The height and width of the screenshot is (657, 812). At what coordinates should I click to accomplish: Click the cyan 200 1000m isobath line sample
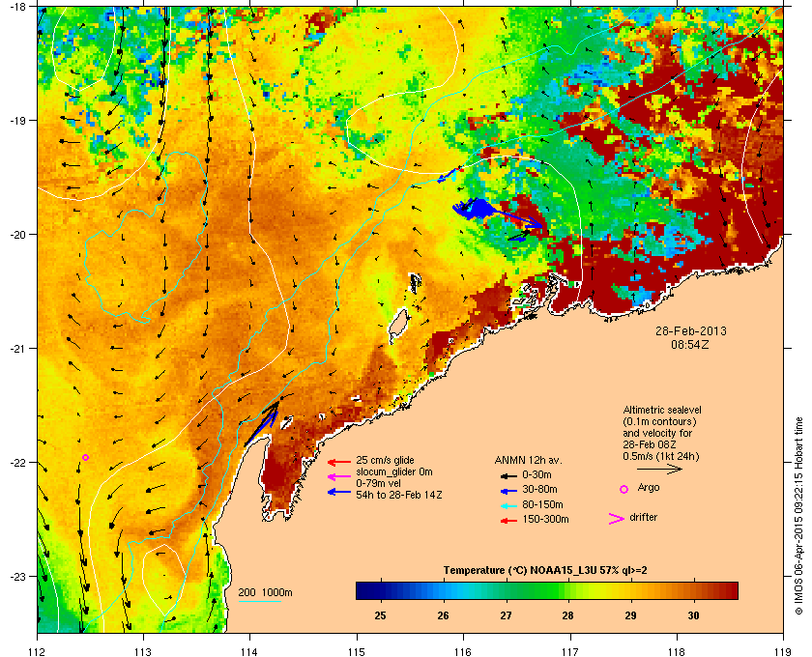(259, 602)
